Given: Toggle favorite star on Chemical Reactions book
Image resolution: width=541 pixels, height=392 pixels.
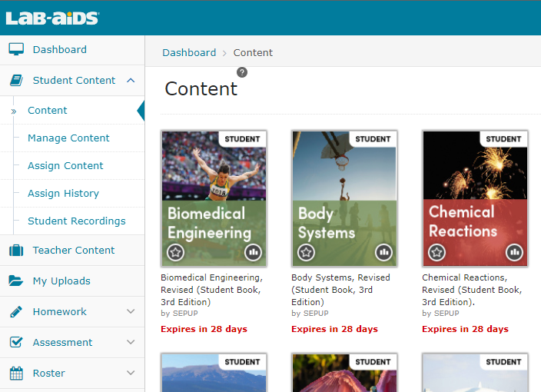Looking at the screenshot, I should (x=437, y=252).
